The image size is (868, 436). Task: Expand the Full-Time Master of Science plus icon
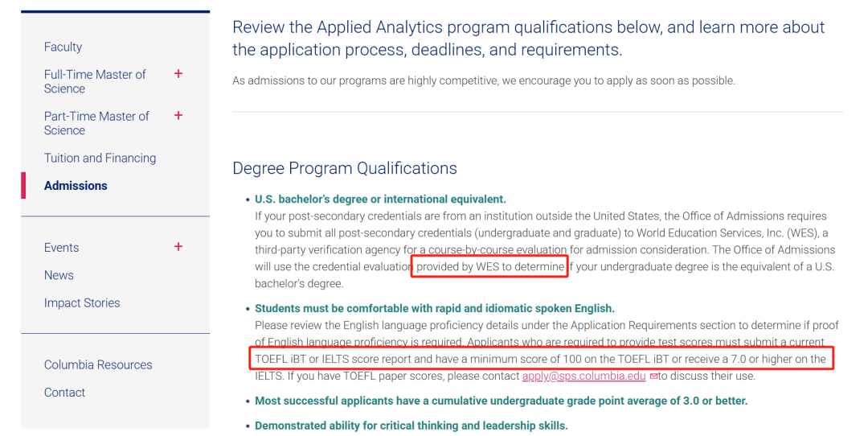pyautogui.click(x=178, y=74)
